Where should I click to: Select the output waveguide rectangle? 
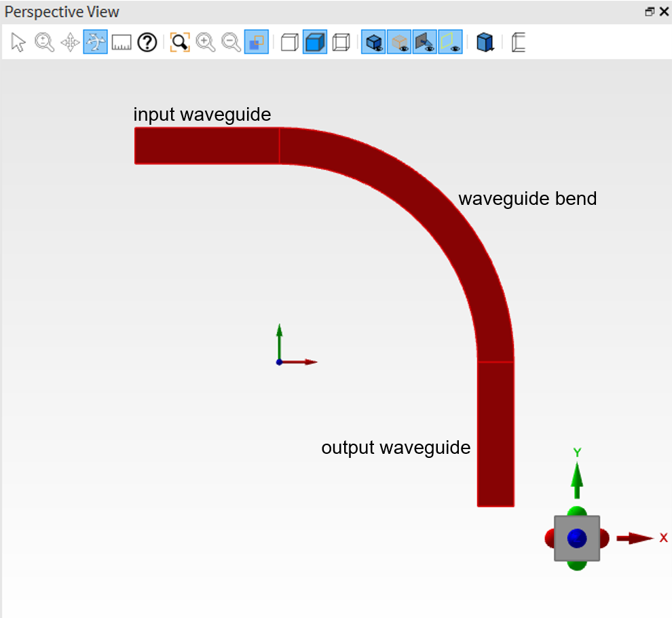(x=496, y=434)
